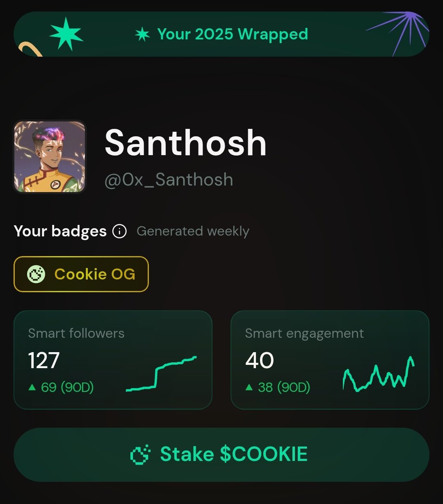443x504 pixels.
Task: Select the Cookie OG badge
Action: coord(81,274)
